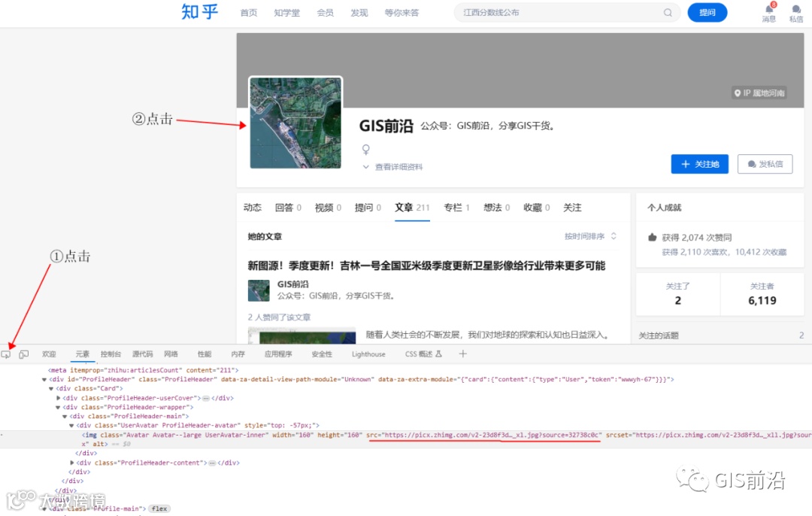The height and width of the screenshot is (516, 812).
Task: Switch to the 视频 profile tab
Action: tap(328, 208)
